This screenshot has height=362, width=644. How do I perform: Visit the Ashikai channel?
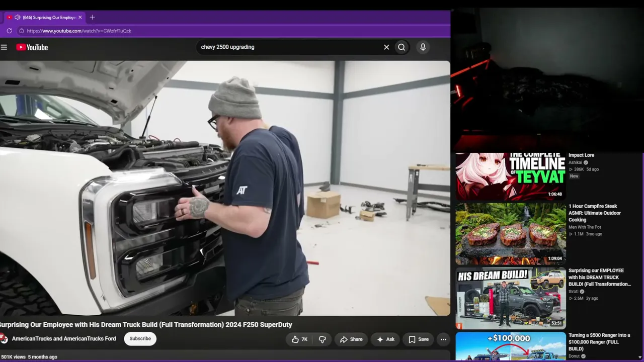point(575,162)
